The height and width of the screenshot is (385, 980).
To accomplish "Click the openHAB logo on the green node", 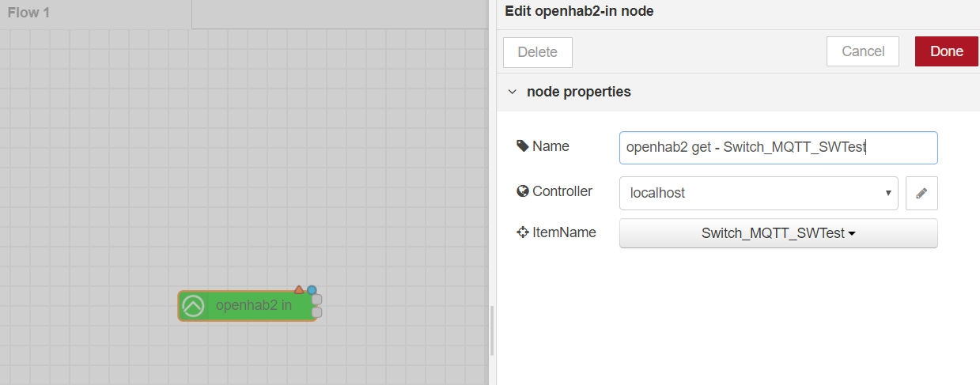I will point(193,306).
